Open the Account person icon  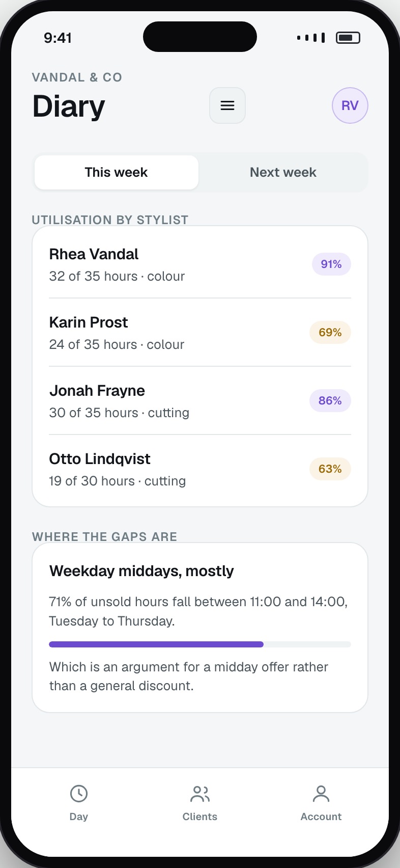click(x=321, y=794)
